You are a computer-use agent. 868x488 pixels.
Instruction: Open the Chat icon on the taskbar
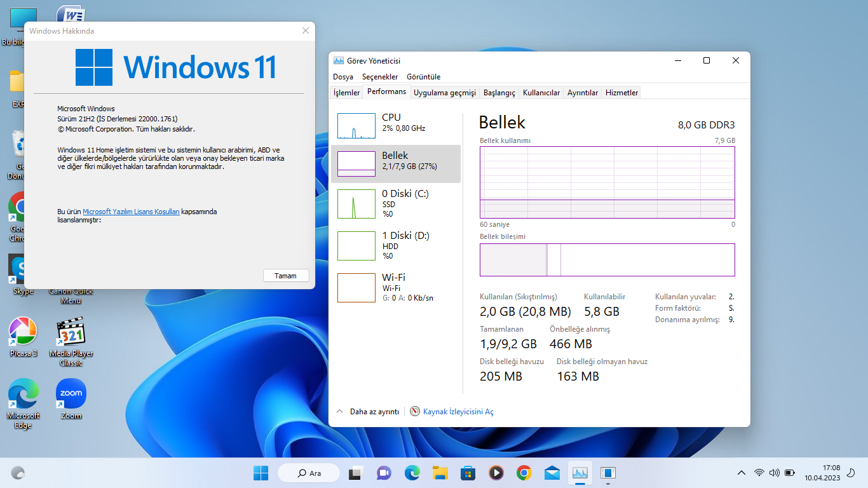pyautogui.click(x=384, y=473)
